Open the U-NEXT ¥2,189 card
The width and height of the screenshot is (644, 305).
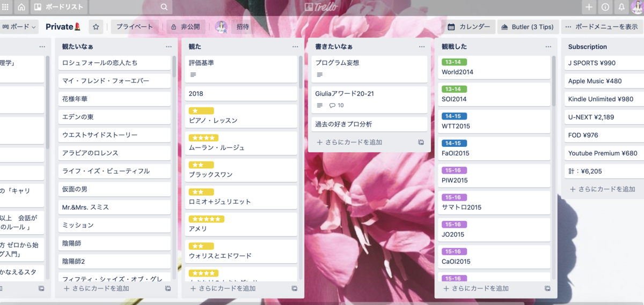click(604, 117)
